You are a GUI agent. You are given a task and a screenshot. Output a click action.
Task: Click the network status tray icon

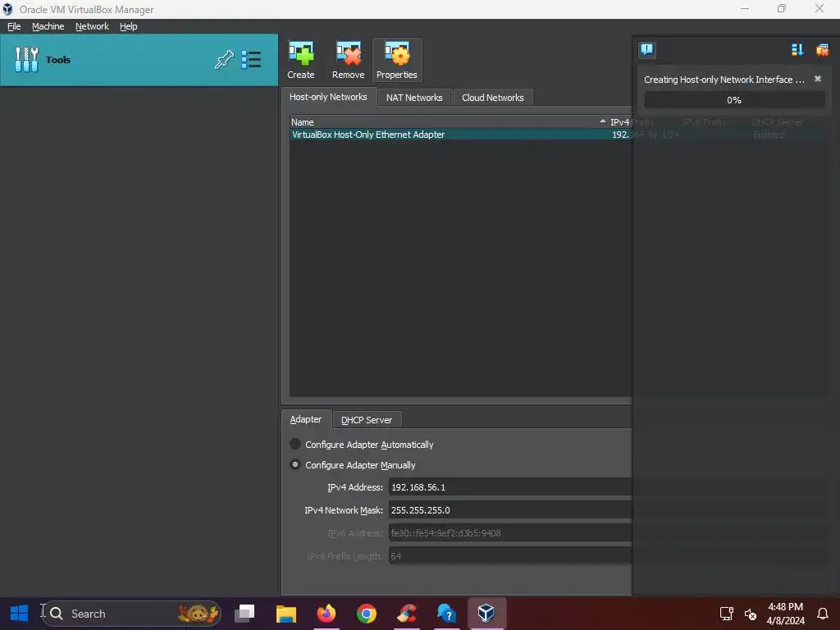click(726, 614)
